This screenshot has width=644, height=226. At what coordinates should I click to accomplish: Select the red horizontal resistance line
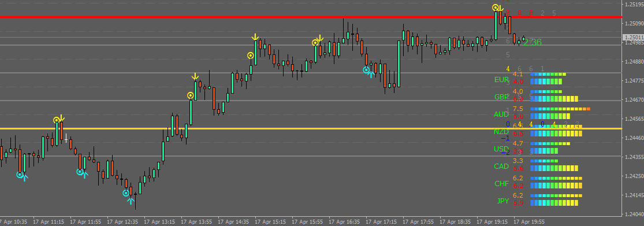[x=310, y=17]
